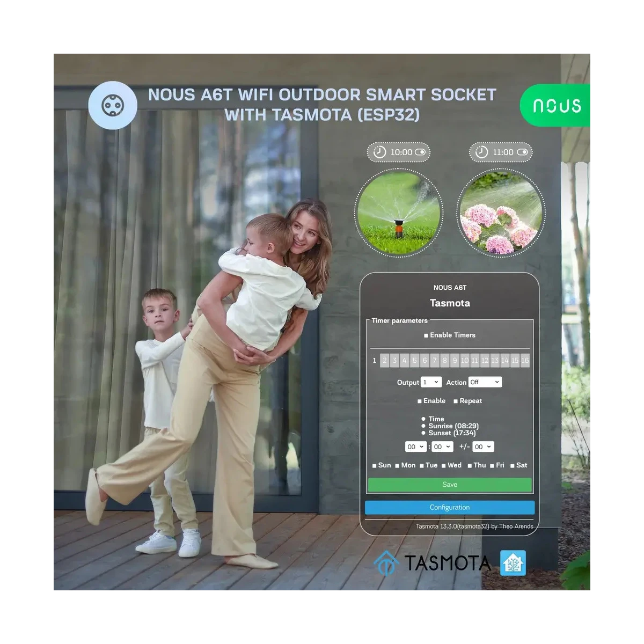Select timer tab 16
The image size is (644, 644).
[525, 361]
